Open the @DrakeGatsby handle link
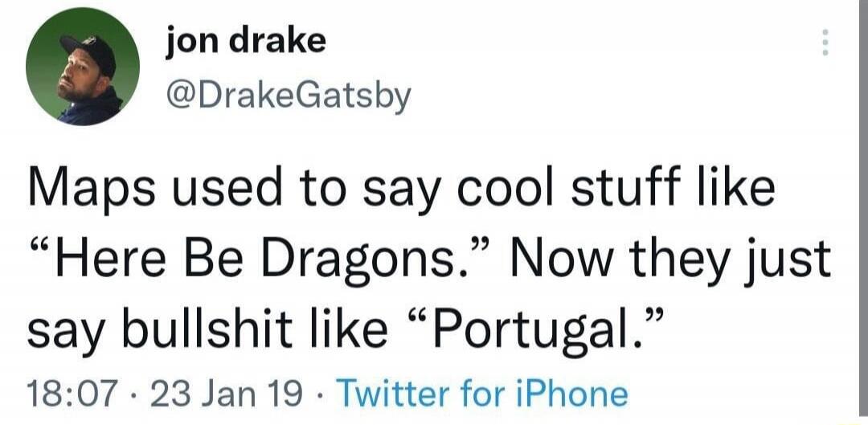Viewport: 868px width, 425px height. (289, 97)
